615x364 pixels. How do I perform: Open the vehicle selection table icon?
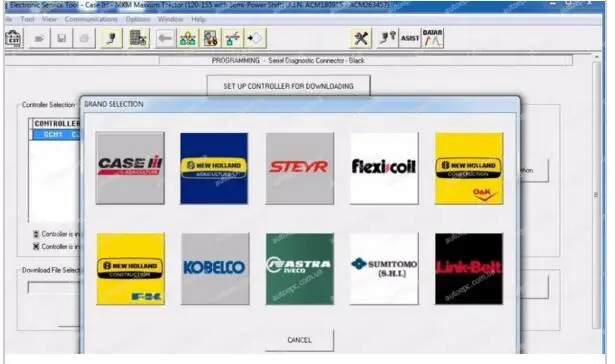pyautogui.click(x=138, y=38)
